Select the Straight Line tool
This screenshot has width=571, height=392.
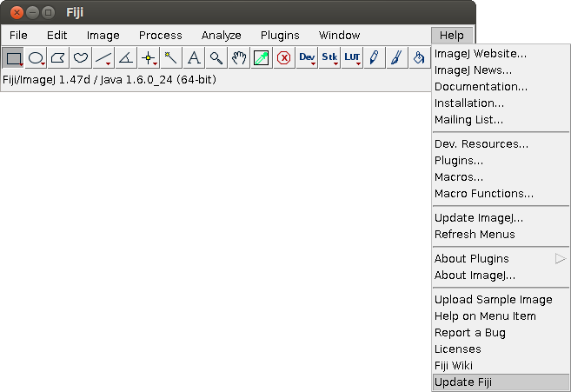pos(103,57)
